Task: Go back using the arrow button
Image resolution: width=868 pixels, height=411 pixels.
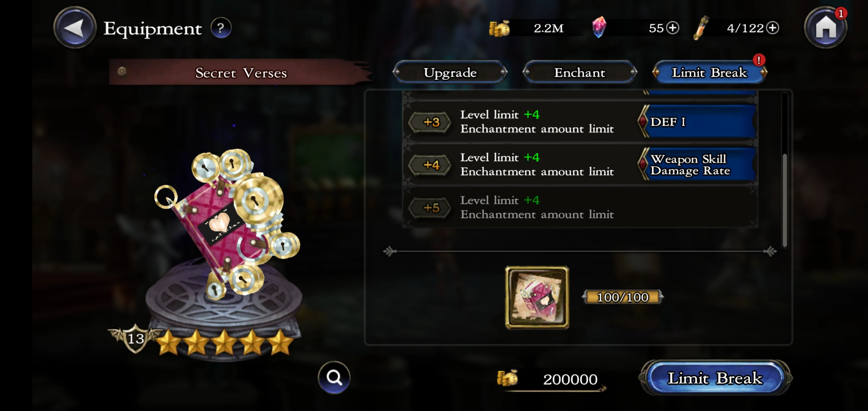Action: pos(75,28)
